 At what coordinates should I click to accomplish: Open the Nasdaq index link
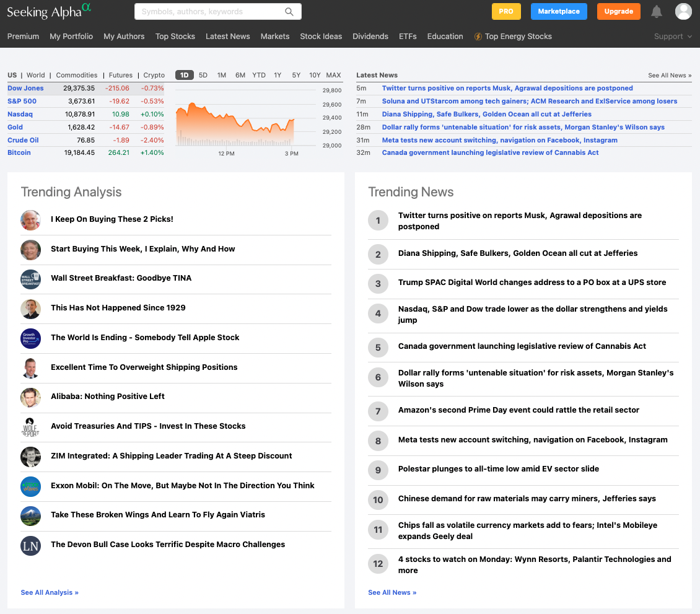tap(20, 115)
